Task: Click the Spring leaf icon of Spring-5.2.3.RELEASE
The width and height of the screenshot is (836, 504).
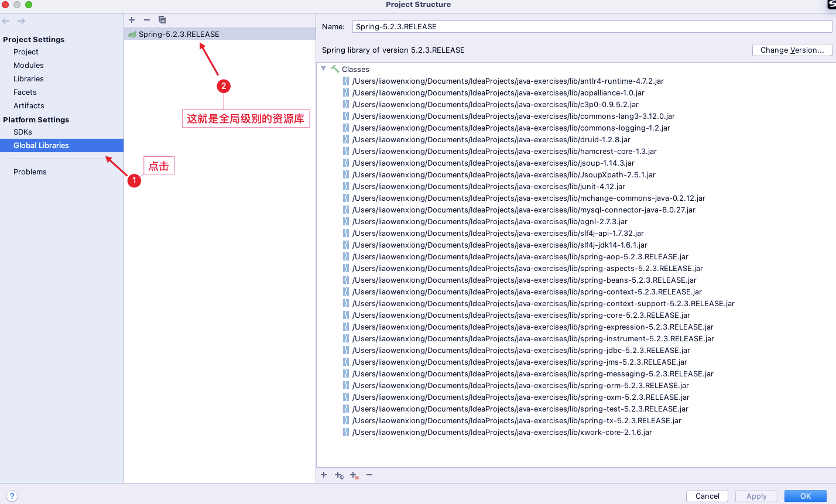Action: [x=132, y=35]
